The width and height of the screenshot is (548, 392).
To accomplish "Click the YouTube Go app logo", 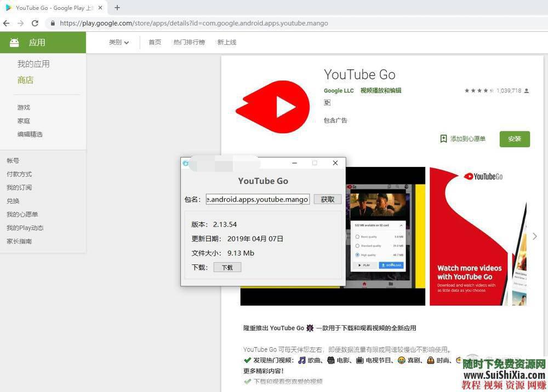I will click(x=273, y=106).
